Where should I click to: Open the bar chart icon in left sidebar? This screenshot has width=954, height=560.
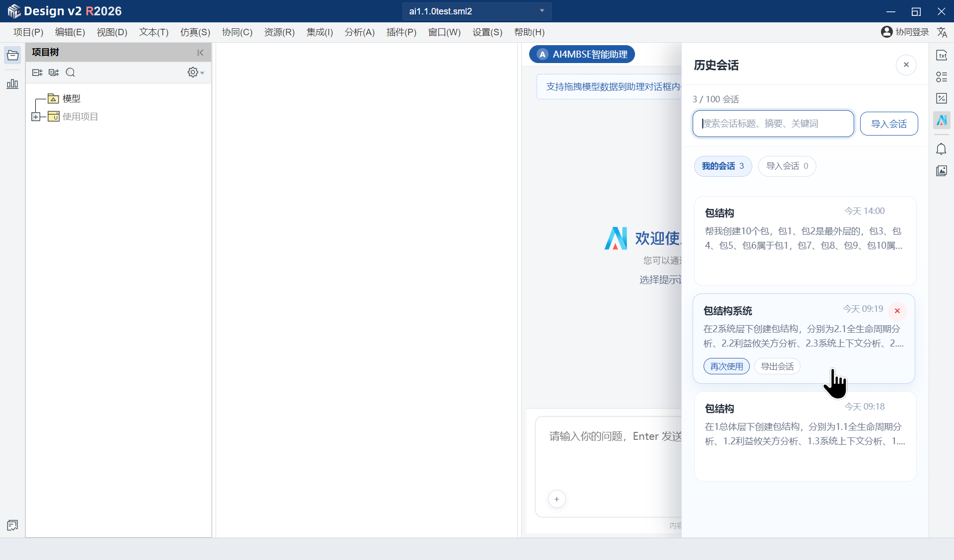(12, 83)
